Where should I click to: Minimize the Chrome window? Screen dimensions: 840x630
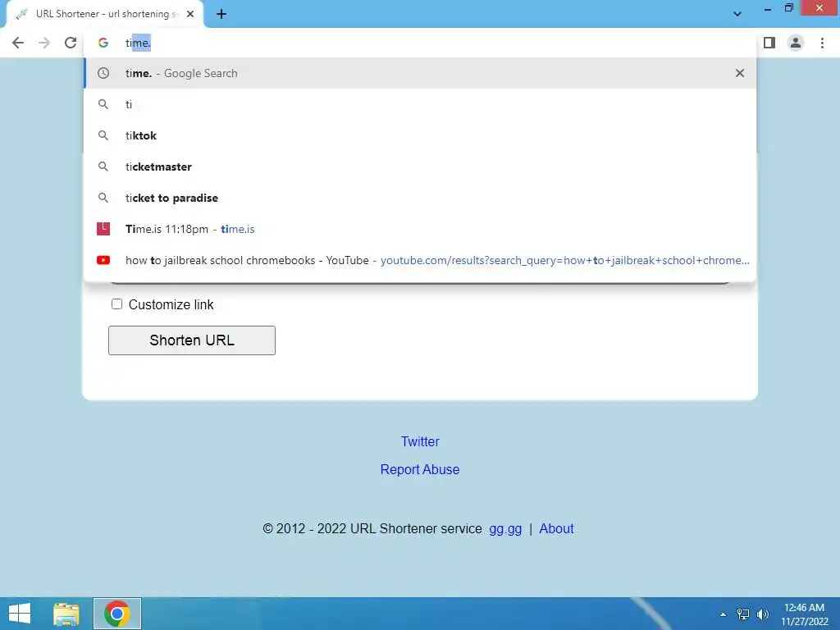pos(767,8)
